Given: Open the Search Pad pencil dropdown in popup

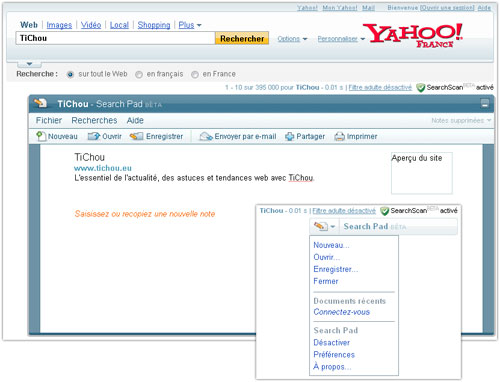Looking at the screenshot, I should tap(324, 226).
